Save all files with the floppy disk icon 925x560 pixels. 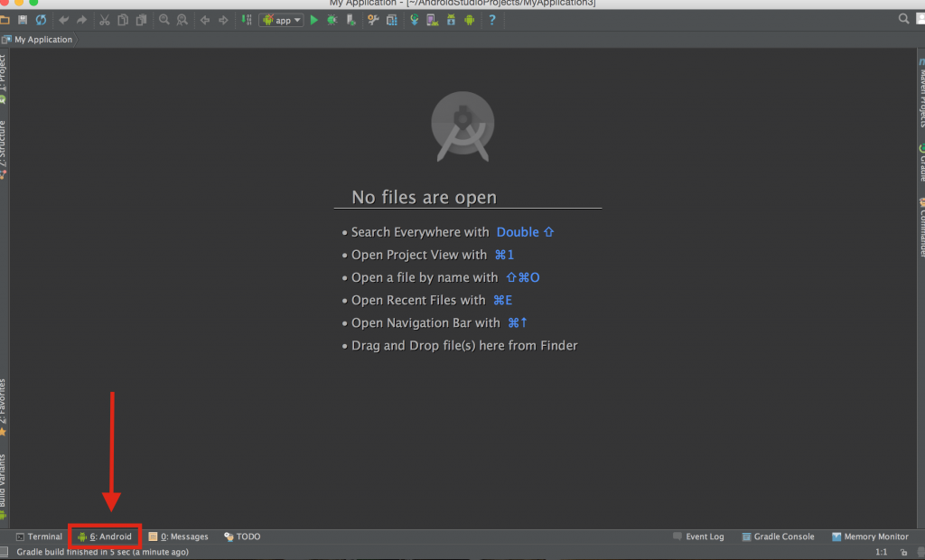23,20
